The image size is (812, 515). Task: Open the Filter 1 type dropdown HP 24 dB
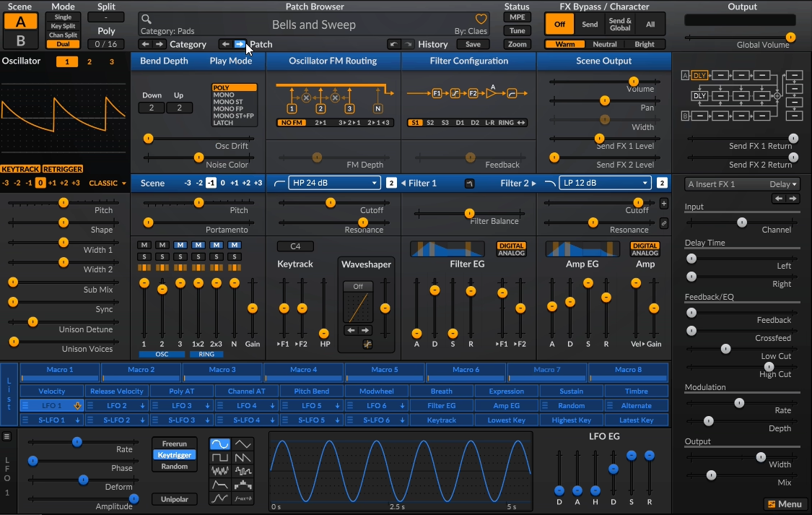(x=334, y=183)
